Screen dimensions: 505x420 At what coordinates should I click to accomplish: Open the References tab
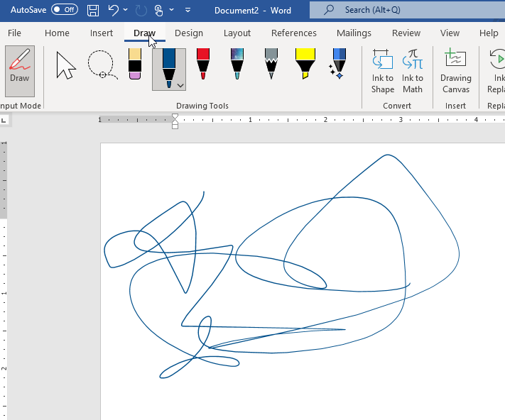(x=294, y=33)
